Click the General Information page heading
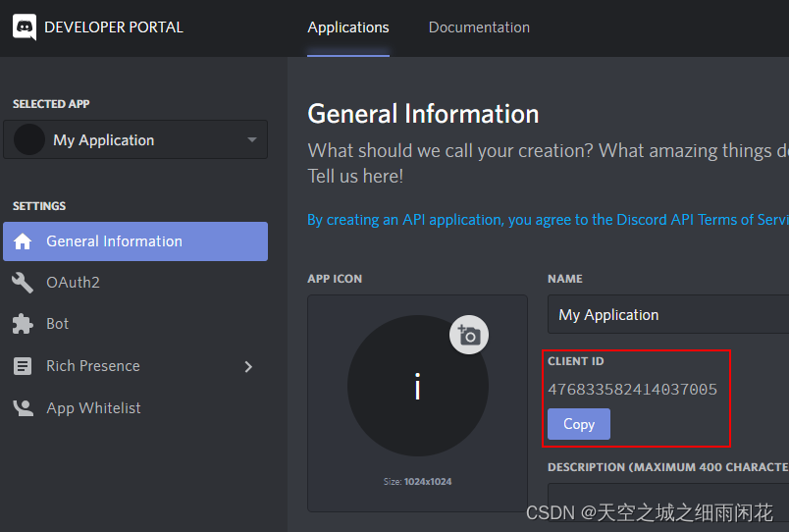789x532 pixels. click(x=423, y=114)
